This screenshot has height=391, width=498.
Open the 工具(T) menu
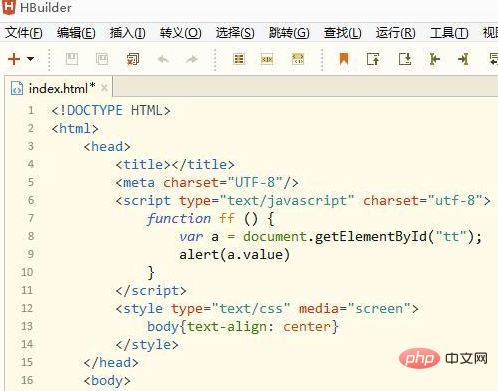pos(449,33)
